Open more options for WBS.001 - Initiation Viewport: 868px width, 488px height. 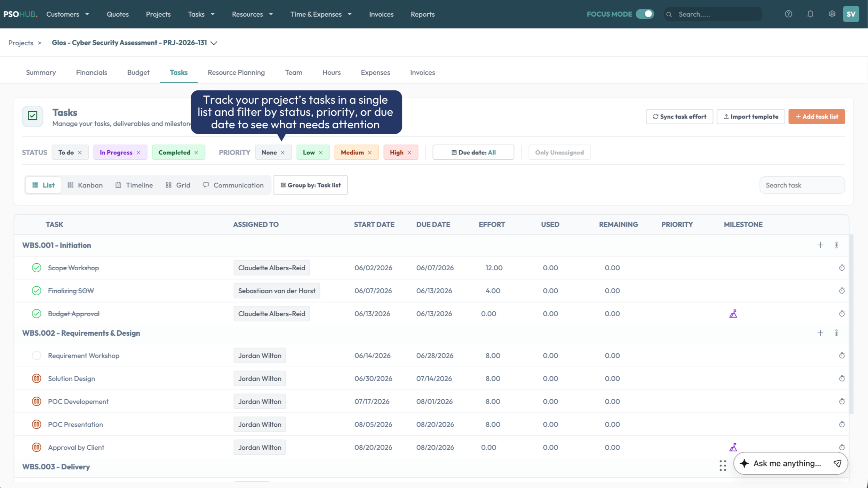coord(836,245)
